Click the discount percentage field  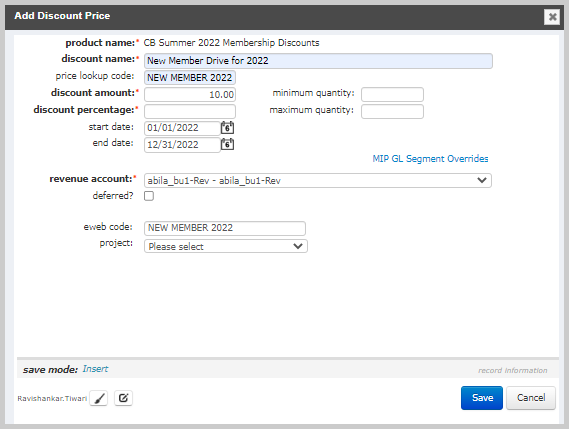tap(190, 111)
